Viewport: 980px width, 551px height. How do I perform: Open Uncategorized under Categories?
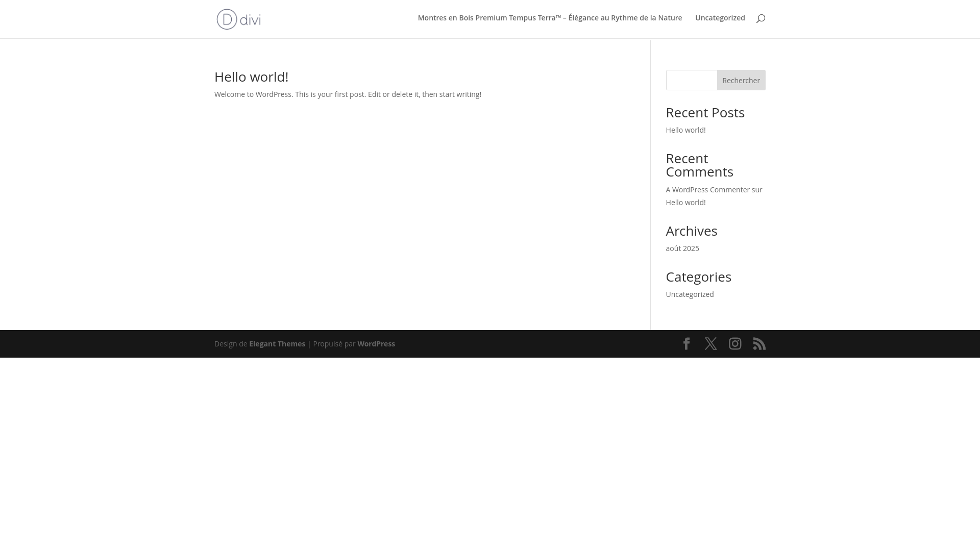pyautogui.click(x=690, y=294)
